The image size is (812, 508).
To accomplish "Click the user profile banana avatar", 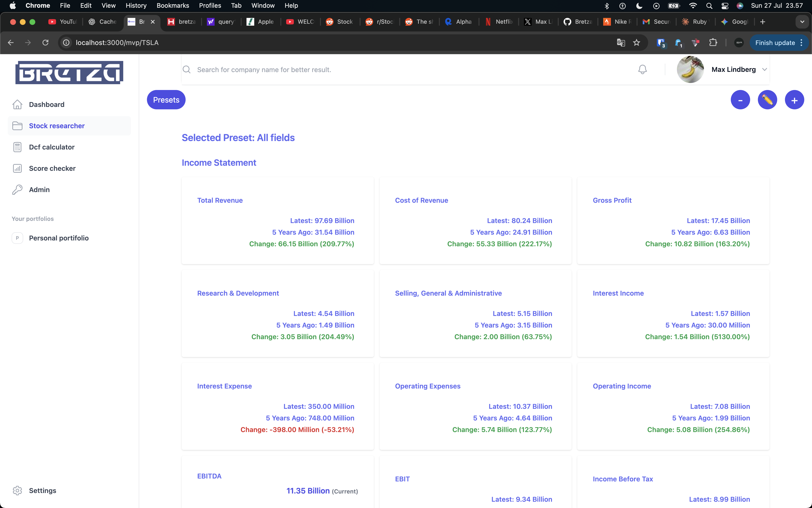I will (690, 70).
